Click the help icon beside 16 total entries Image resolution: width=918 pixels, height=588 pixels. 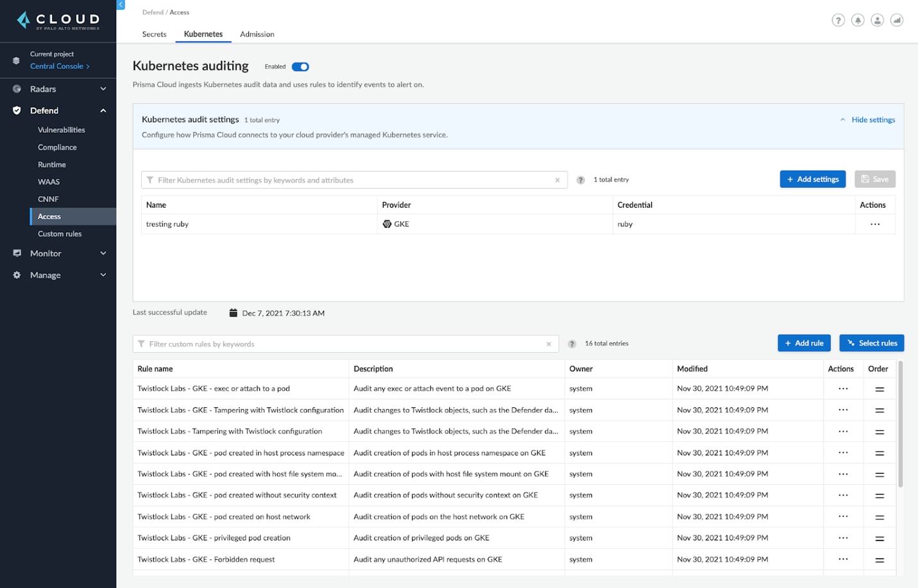click(x=572, y=344)
